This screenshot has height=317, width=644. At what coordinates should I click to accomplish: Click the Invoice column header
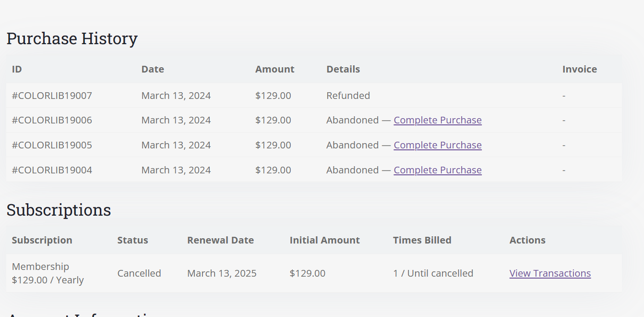pyautogui.click(x=579, y=69)
